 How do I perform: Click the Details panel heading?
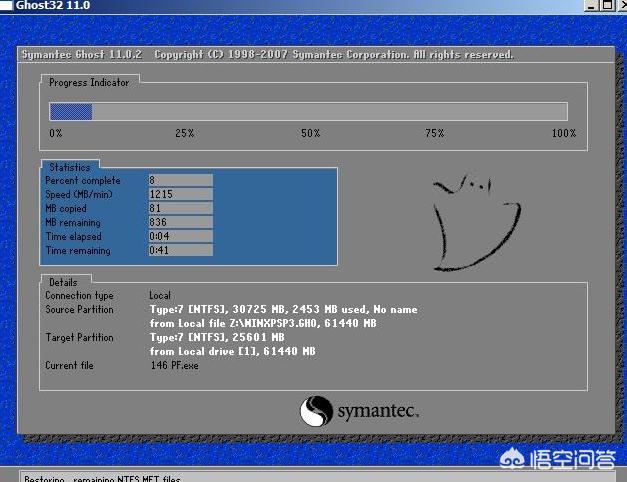(x=63, y=283)
